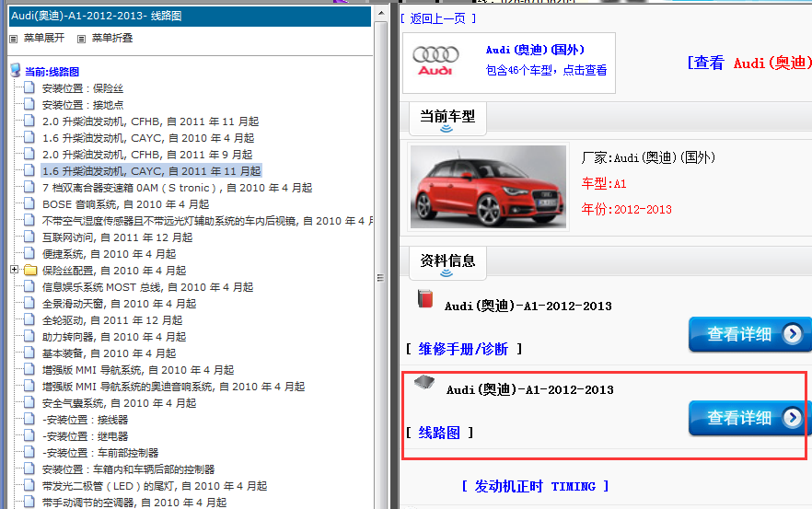Image resolution: width=812 pixels, height=509 pixels.
Task: Click document icon beside 基本装备
Action: [30, 353]
